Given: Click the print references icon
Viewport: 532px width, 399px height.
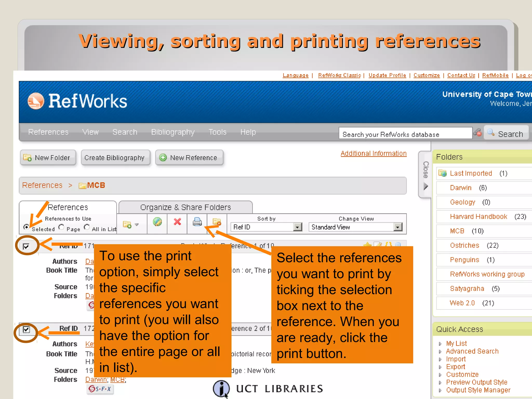Looking at the screenshot, I should (197, 222).
